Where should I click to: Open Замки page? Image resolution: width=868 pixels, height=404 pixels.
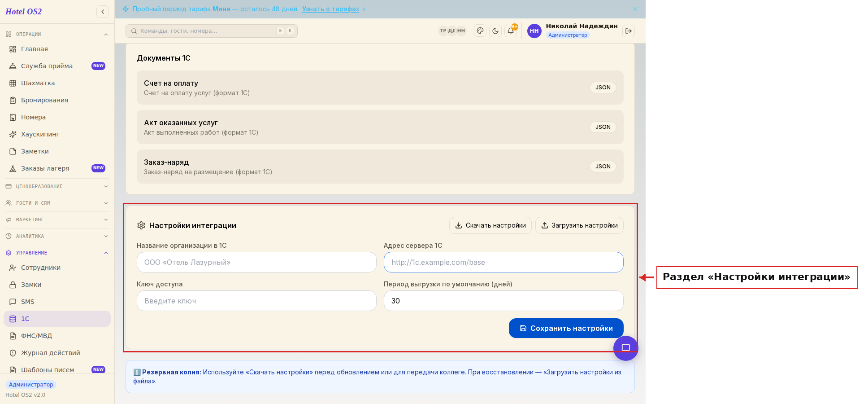[x=57, y=285]
